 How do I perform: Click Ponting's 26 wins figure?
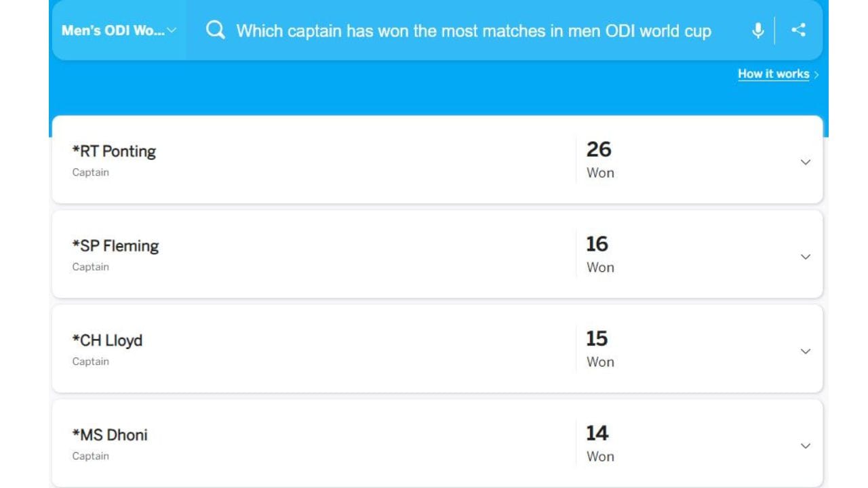click(599, 149)
